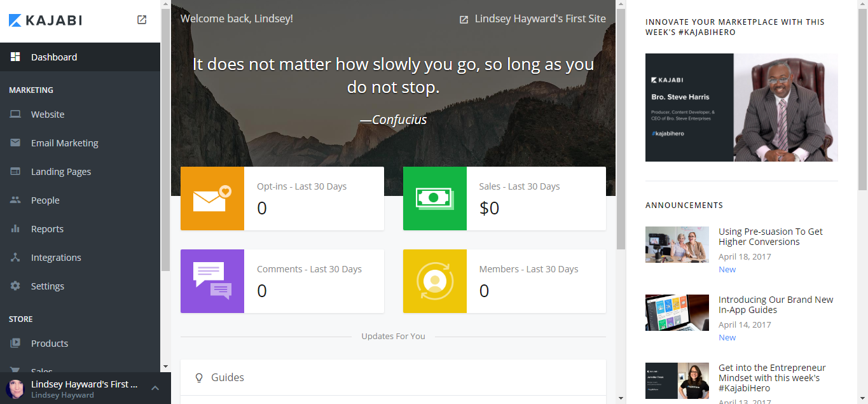Open the Entrepreneur Mindset #KajabiHero announcement
Screen dimensions: 868x404
[x=772, y=378]
